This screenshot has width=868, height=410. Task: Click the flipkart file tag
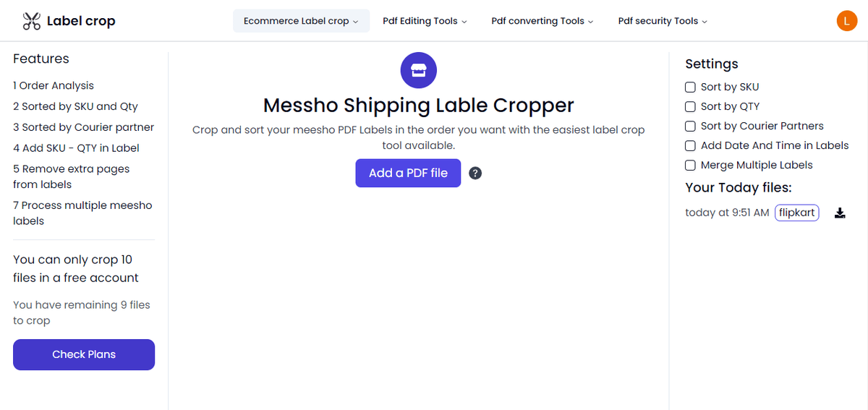click(797, 213)
